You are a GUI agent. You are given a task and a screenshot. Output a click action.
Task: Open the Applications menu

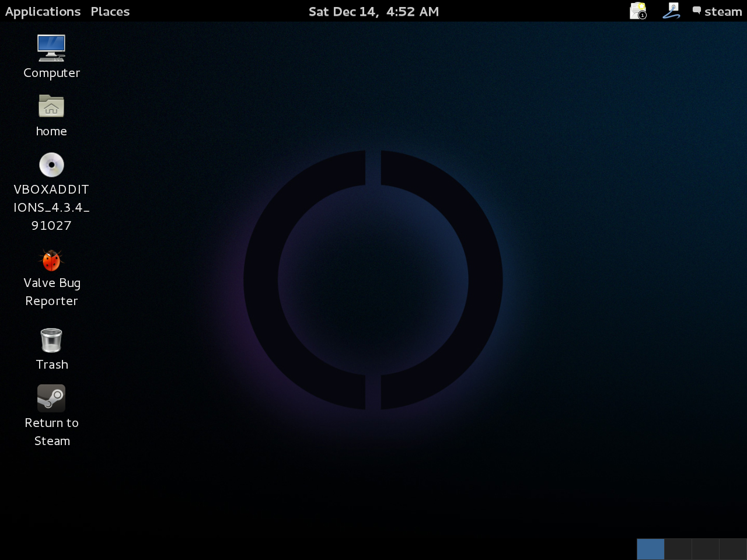[x=42, y=10]
